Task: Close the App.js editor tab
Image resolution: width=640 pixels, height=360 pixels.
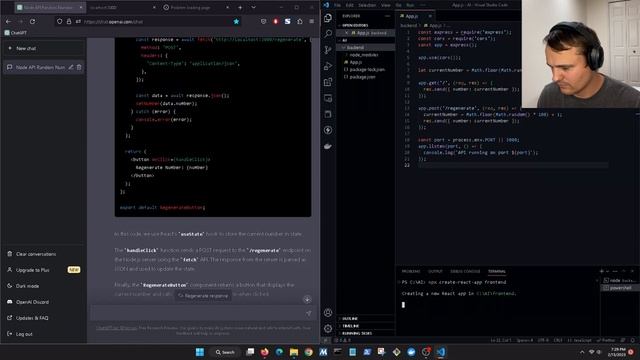Action: coord(430,16)
